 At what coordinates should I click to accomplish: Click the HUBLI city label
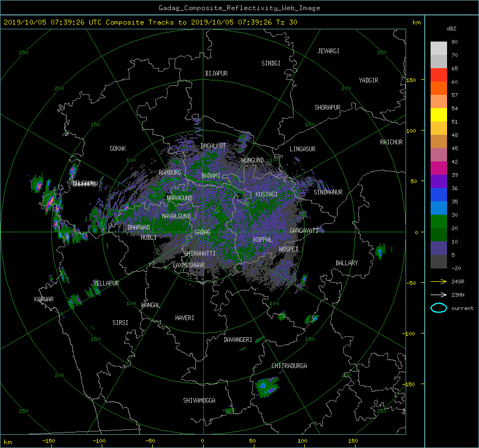[x=148, y=237]
